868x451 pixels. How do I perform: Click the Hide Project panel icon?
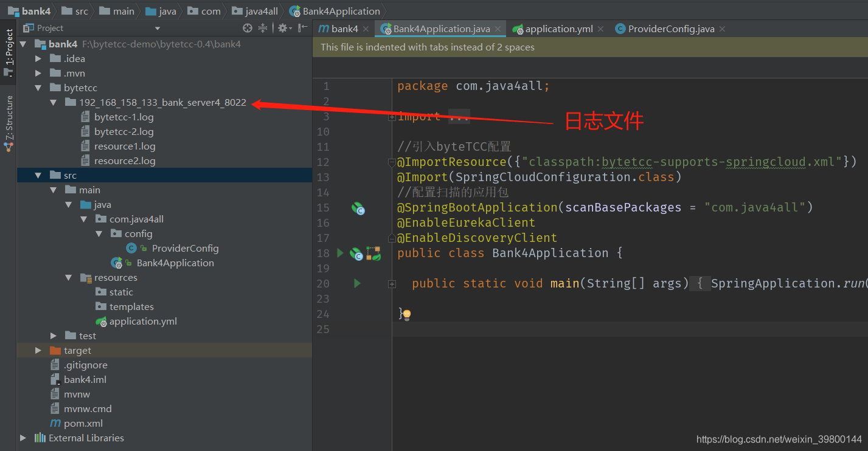point(302,28)
